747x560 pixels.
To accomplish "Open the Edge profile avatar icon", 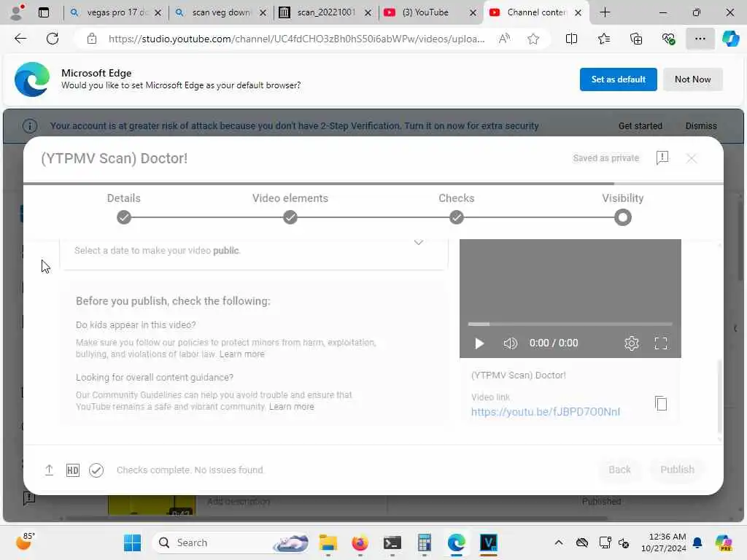I will click(18, 12).
